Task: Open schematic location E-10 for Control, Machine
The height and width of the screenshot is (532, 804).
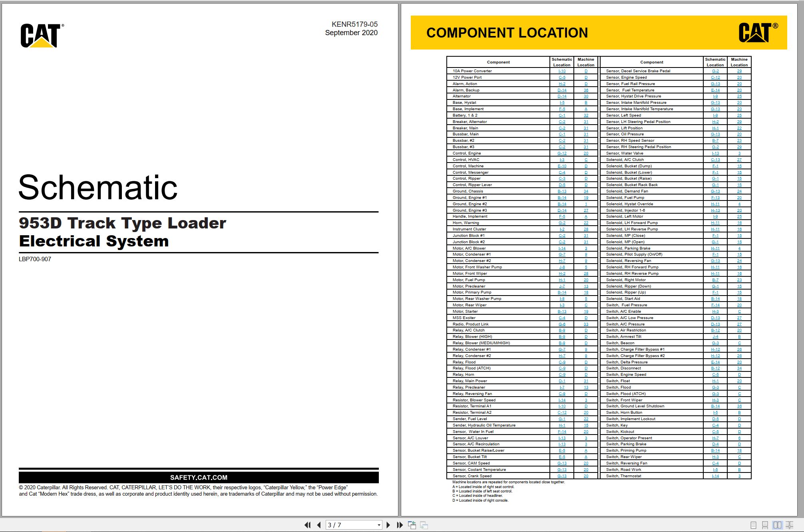Action: (x=562, y=166)
